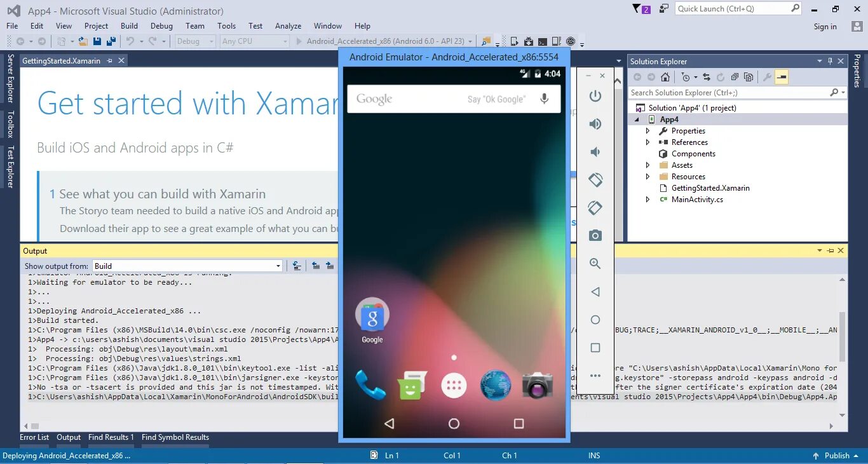The image size is (868, 464).
Task: Click emulator sidebar Back triangle icon
Action: tap(595, 292)
